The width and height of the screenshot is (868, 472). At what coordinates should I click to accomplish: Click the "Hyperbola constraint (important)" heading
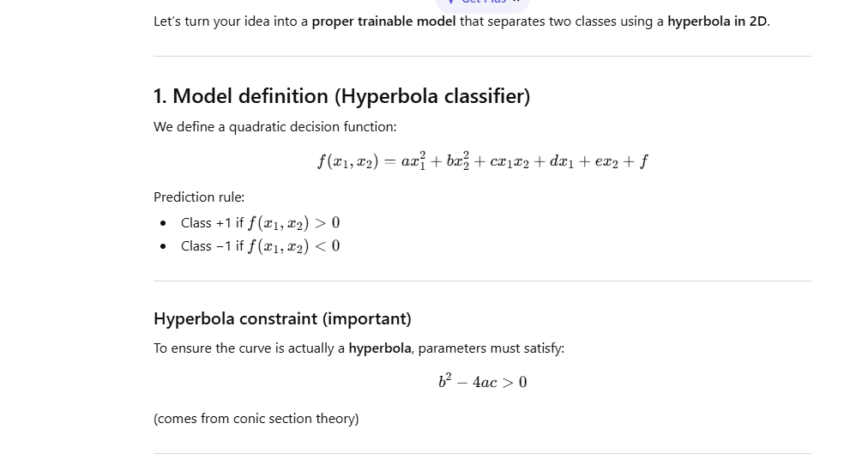(x=282, y=319)
